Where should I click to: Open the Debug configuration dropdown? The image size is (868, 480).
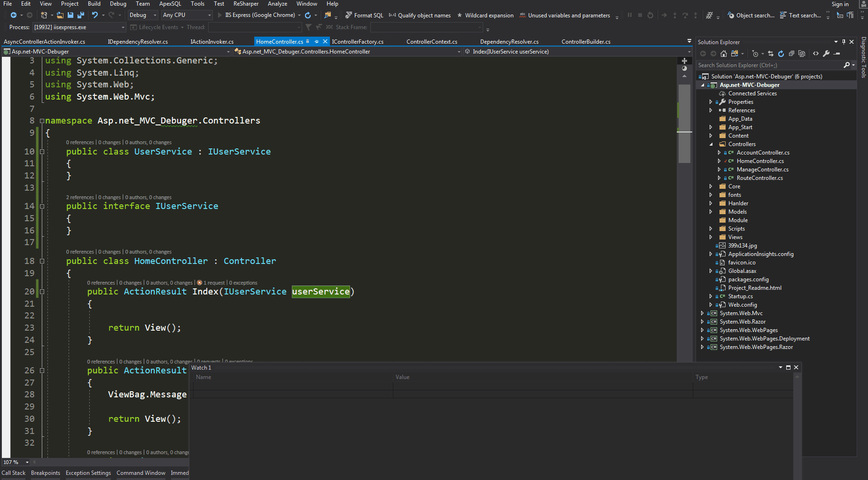pos(155,15)
